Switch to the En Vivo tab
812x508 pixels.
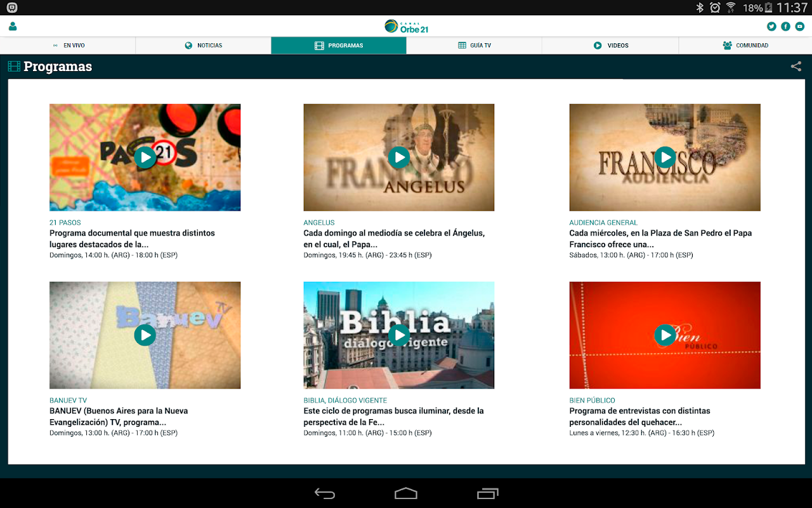pos(68,46)
